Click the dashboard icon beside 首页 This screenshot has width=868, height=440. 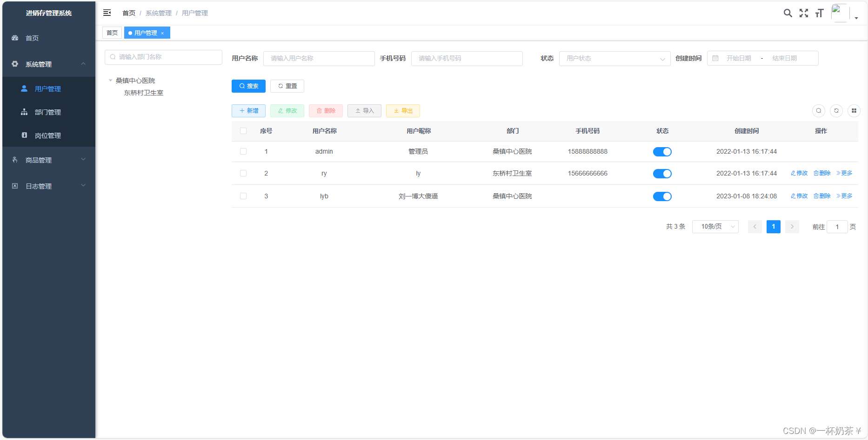pyautogui.click(x=15, y=38)
